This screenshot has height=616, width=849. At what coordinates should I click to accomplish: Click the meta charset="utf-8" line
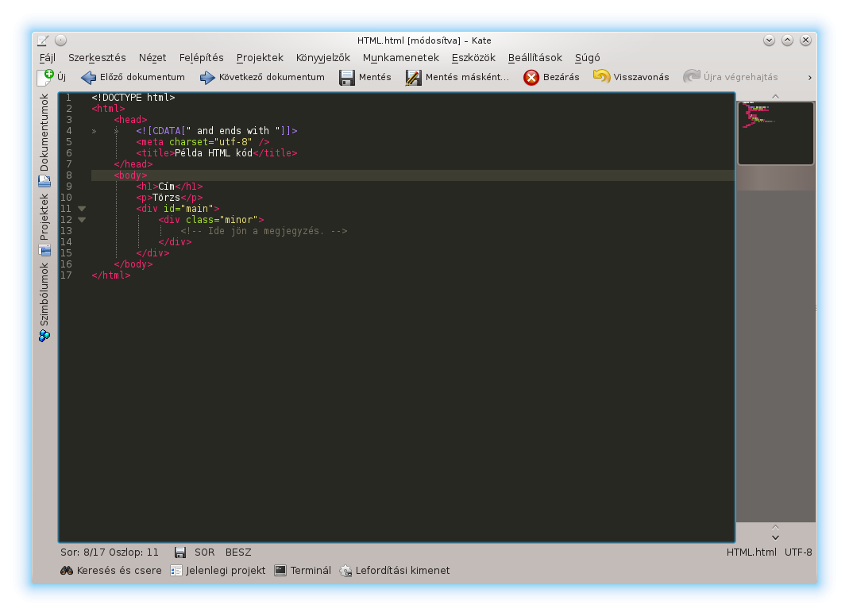click(203, 142)
